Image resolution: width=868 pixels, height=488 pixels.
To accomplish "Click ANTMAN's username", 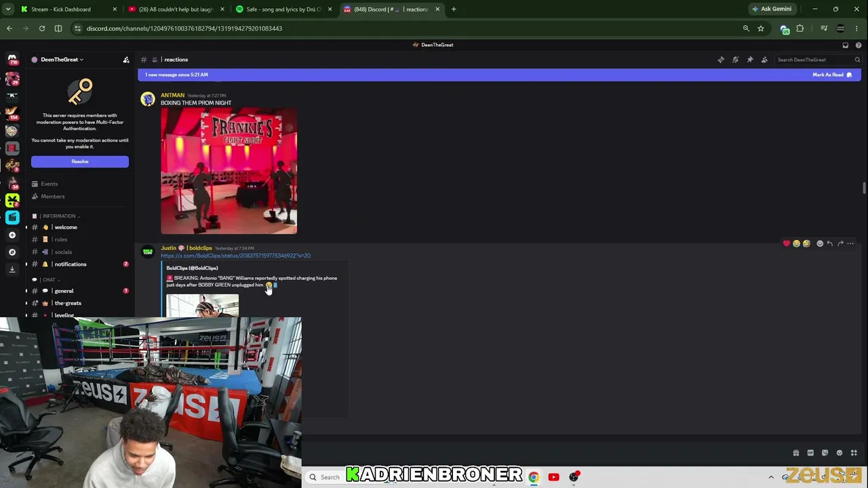I will (172, 96).
